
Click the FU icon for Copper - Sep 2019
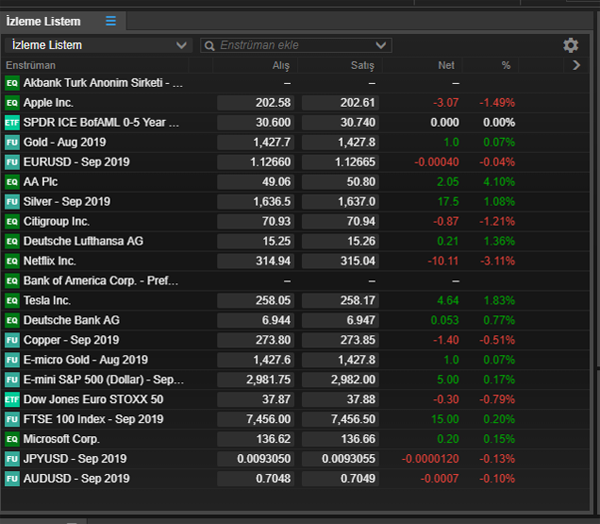click(12, 340)
